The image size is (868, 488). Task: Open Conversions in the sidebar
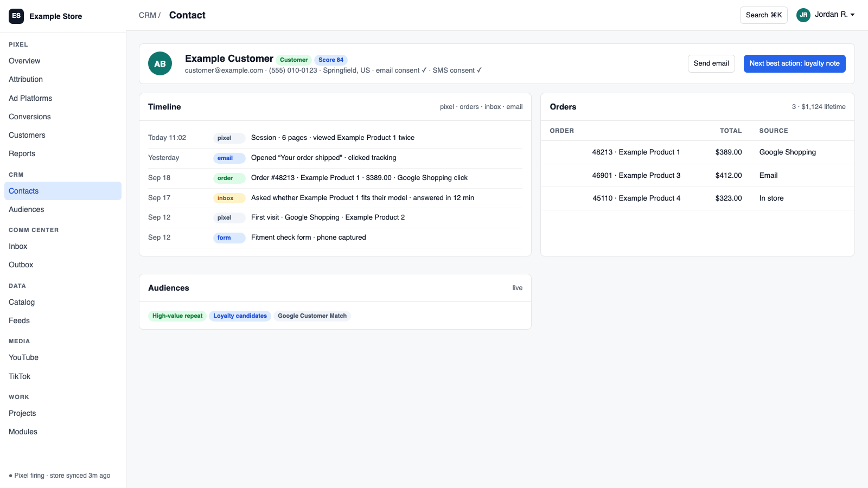coord(63,117)
